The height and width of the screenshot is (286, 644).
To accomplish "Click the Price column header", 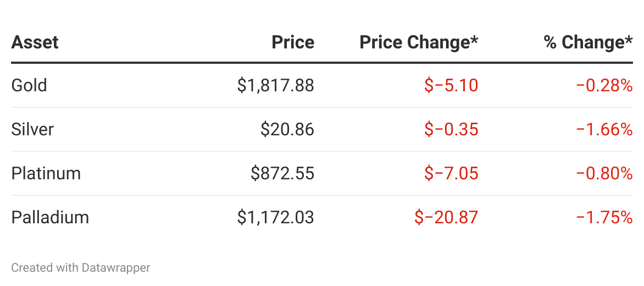I will (293, 42).
